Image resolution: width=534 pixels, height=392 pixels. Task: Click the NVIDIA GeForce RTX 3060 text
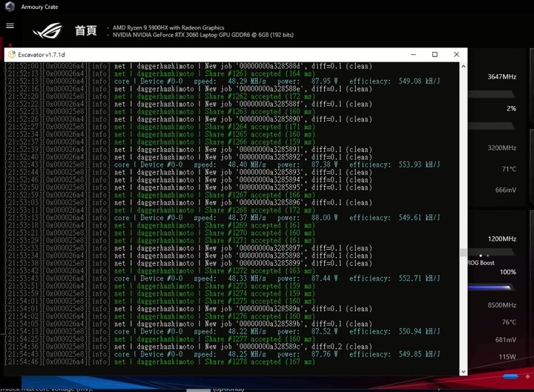(203, 35)
